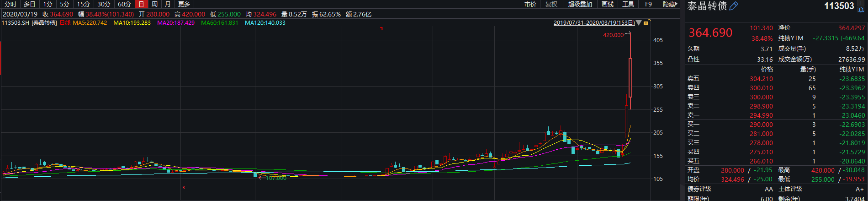Click the 泰晶转债 bond name title
The height and width of the screenshot is (201, 868).
707,6
